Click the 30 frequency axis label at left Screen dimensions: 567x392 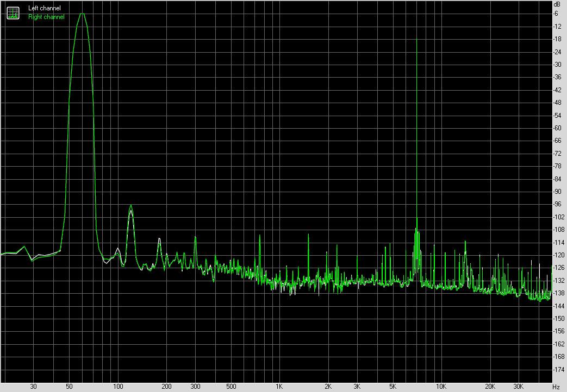[33, 387]
